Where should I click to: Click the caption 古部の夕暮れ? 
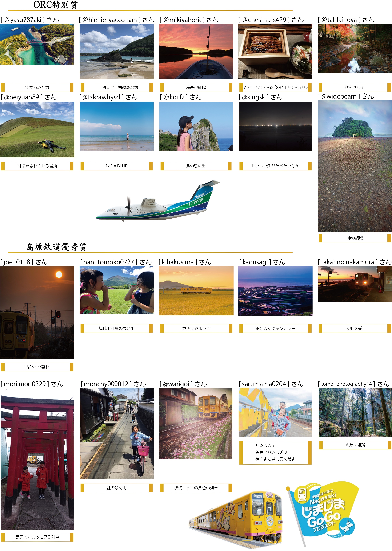click(x=37, y=367)
